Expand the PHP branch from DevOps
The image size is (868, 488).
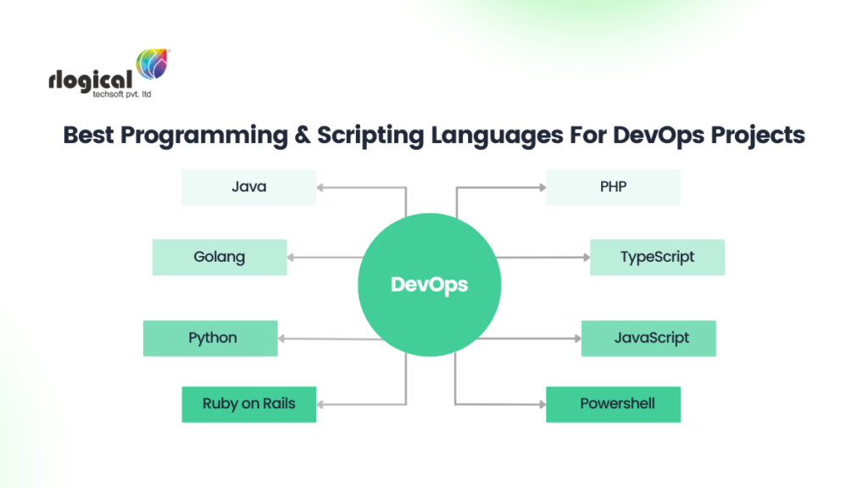pos(500,186)
